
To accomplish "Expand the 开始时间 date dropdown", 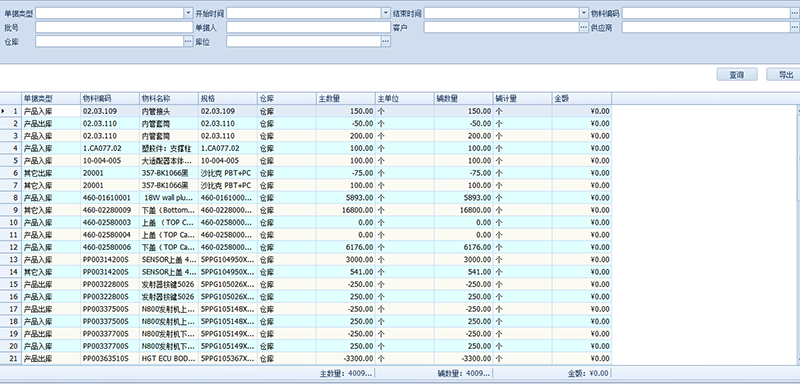I will [386, 13].
